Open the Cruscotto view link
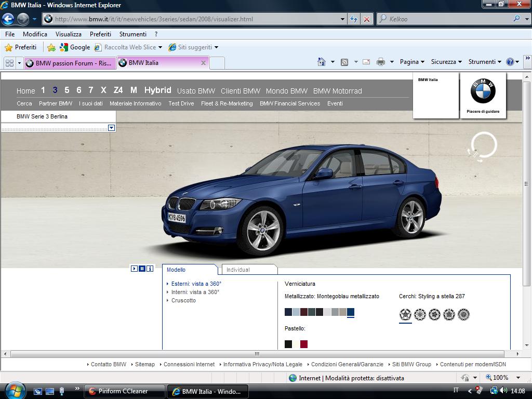This screenshot has width=532, height=399. (x=183, y=300)
